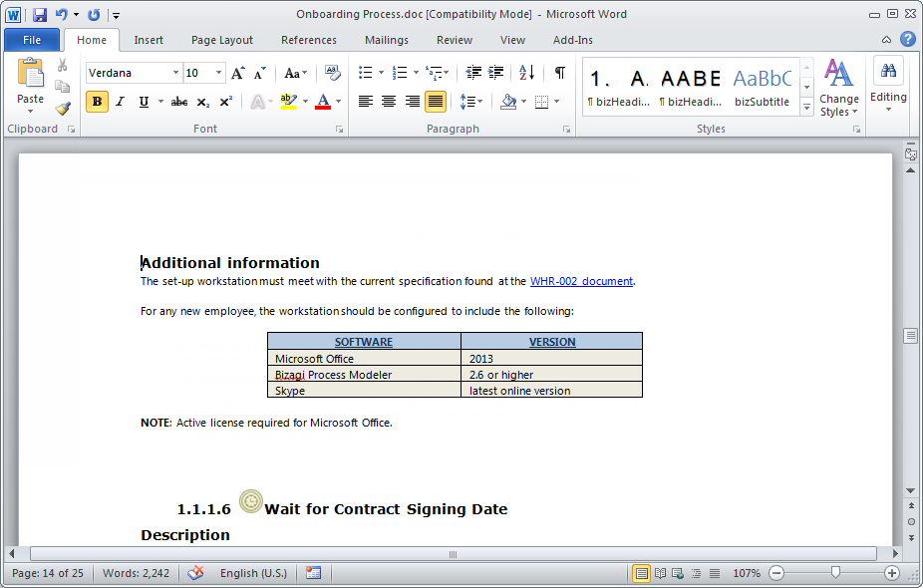Click the Copy icon
The height and width of the screenshot is (588, 923).
[x=62, y=87]
